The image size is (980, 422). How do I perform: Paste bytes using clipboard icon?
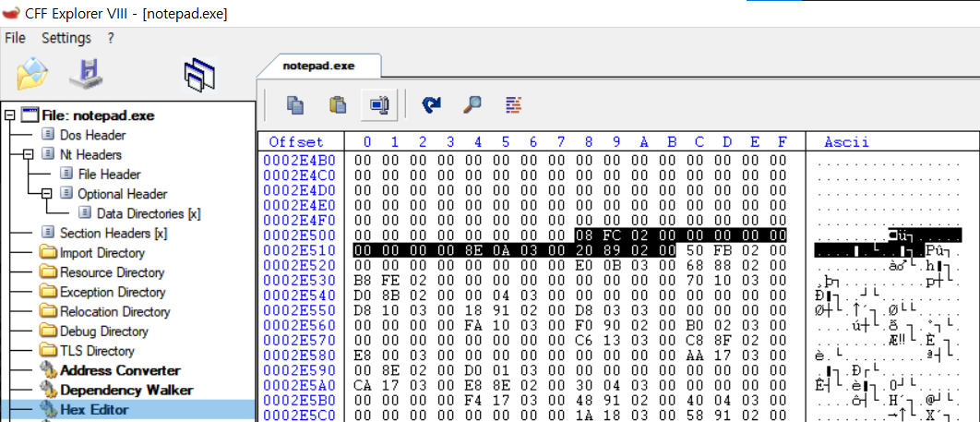(338, 104)
